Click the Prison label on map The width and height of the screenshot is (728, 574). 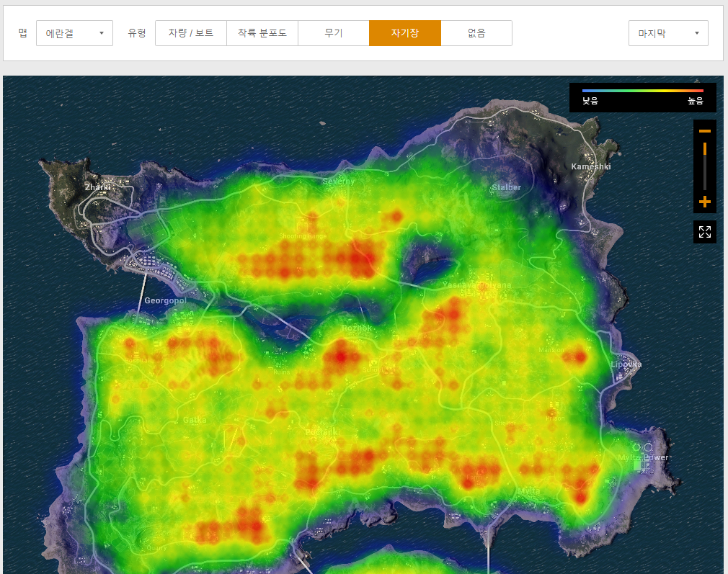(555, 418)
